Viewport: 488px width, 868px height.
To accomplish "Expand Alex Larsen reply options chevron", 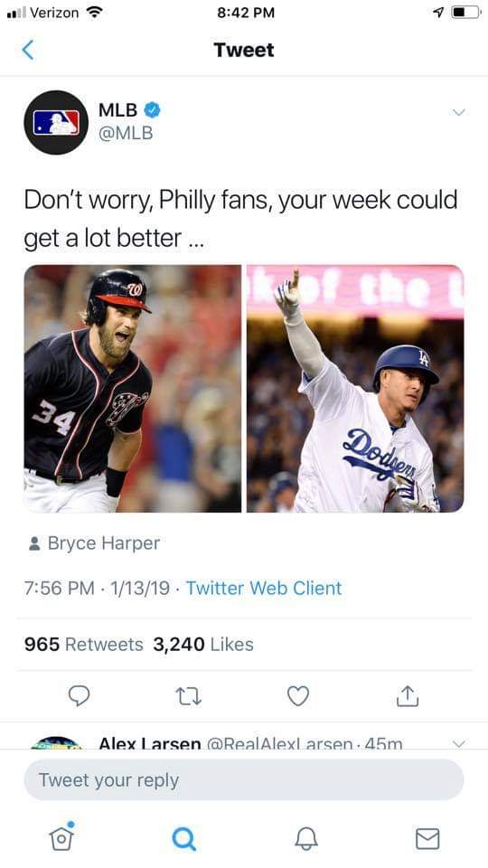I will [x=458, y=744].
